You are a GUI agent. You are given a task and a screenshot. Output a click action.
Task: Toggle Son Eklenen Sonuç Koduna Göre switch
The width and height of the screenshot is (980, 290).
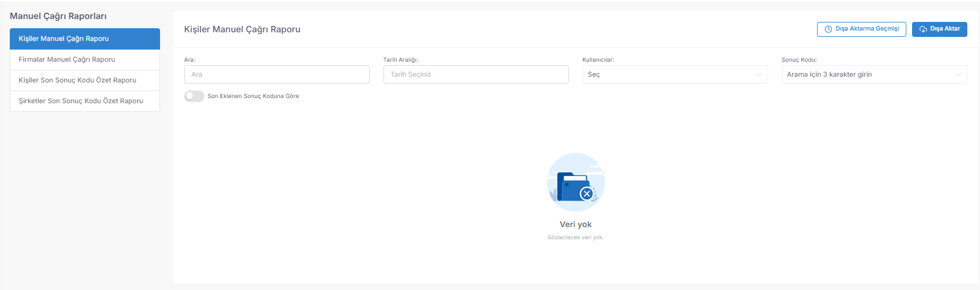coord(194,96)
